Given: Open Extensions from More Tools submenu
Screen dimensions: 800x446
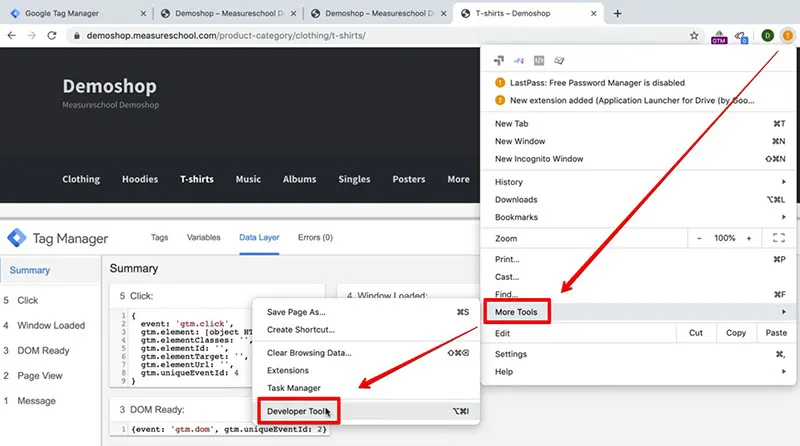Looking at the screenshot, I should 366,370.
